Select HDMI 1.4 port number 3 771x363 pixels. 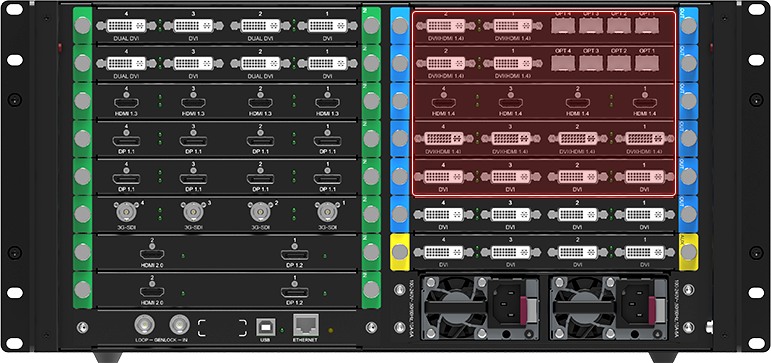(x=511, y=103)
